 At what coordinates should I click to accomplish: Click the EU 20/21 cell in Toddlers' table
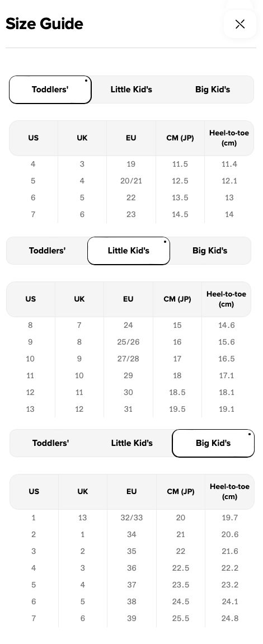point(131,181)
